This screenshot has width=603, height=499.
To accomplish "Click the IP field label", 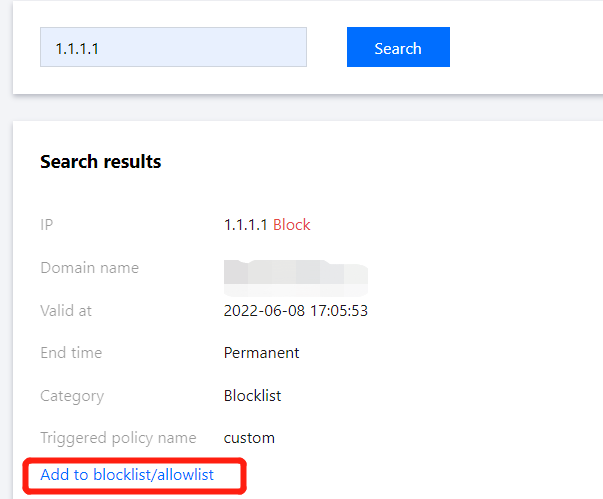I will point(47,225).
